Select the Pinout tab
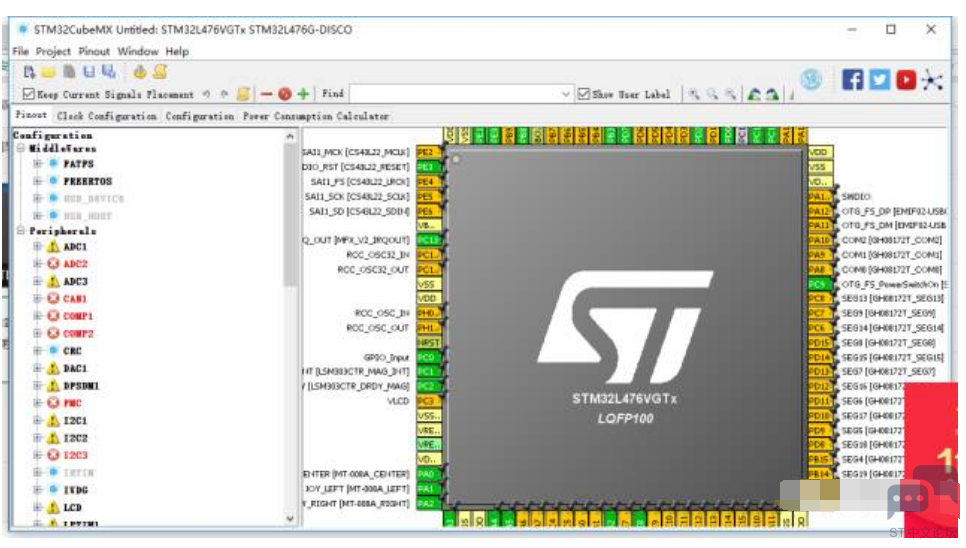966x548 pixels. [x=31, y=115]
